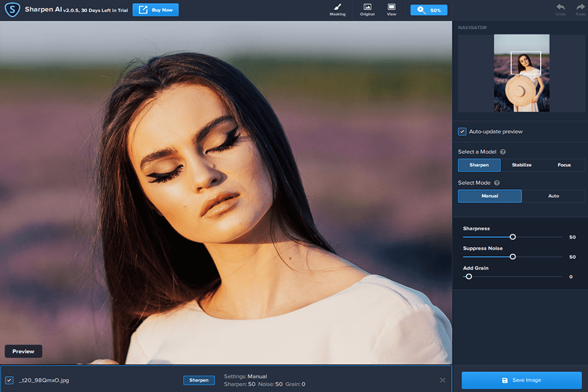Click the Save Image button
Image resolution: width=588 pixels, height=392 pixels.
(x=521, y=380)
